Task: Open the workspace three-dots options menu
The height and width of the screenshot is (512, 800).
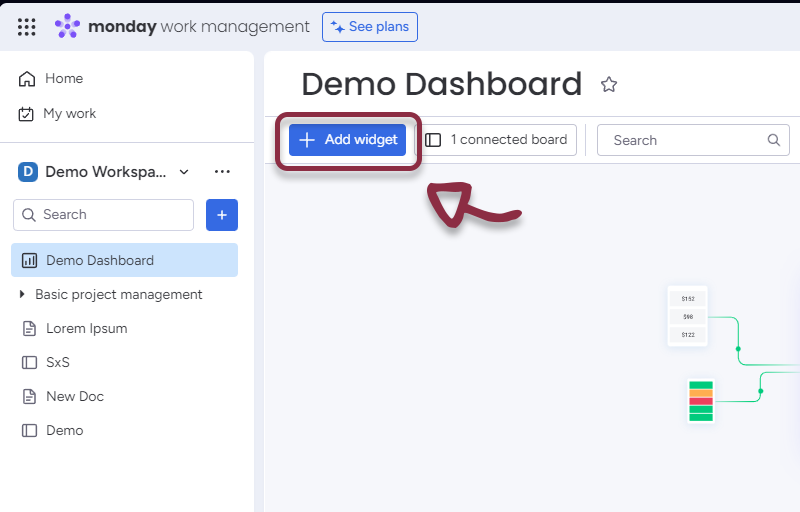Action: [x=222, y=172]
